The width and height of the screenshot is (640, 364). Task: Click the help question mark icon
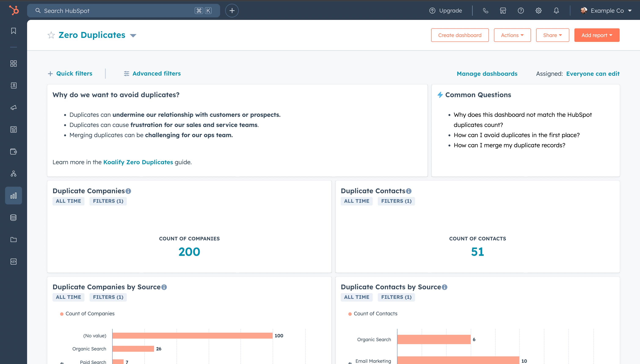520,11
